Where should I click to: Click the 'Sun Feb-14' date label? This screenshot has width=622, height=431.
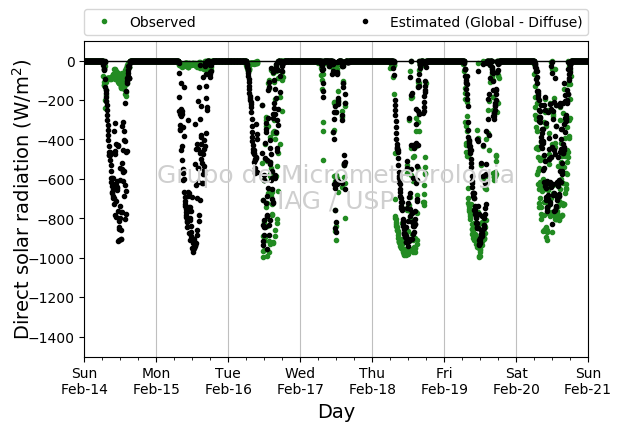84,381
